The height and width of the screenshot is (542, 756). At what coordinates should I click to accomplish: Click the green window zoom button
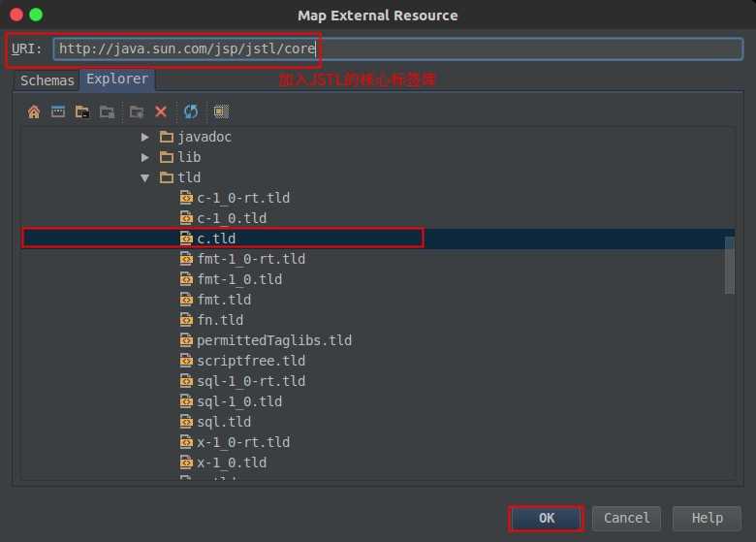coord(36,15)
